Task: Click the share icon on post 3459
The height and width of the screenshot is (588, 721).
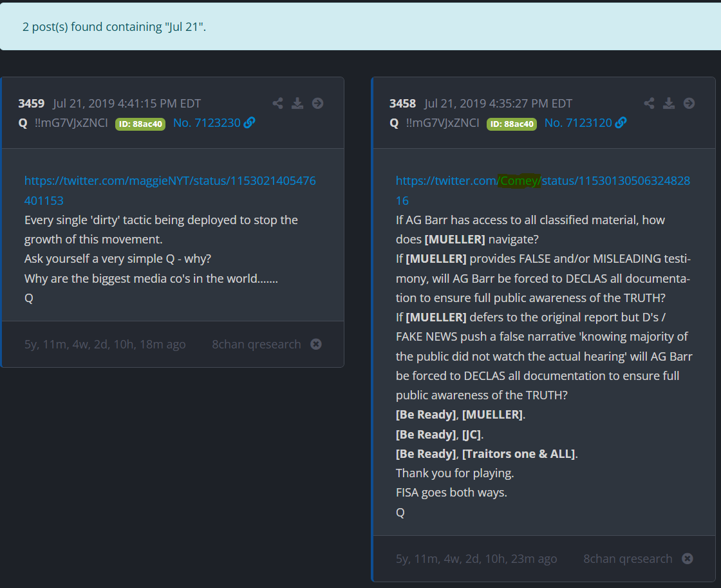Action: (x=277, y=104)
